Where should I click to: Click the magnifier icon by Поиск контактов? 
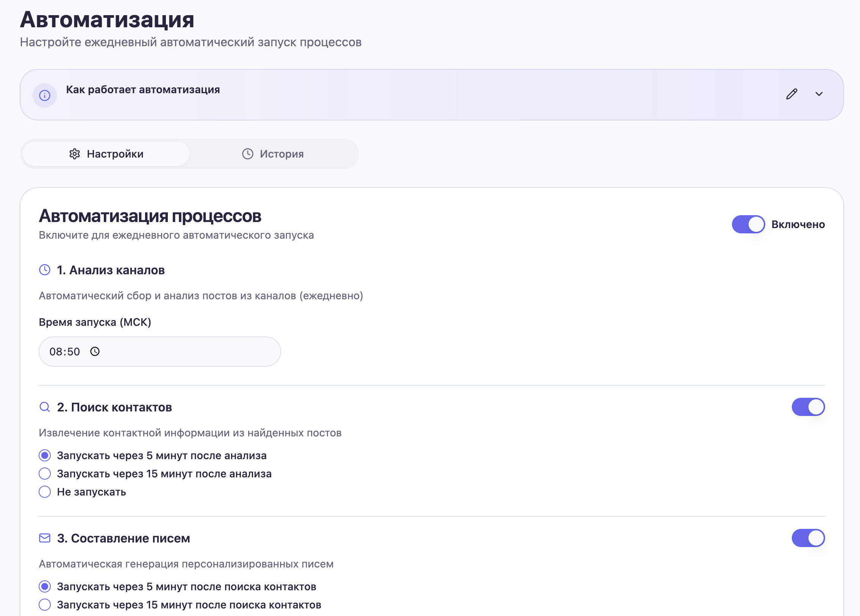tap(45, 407)
